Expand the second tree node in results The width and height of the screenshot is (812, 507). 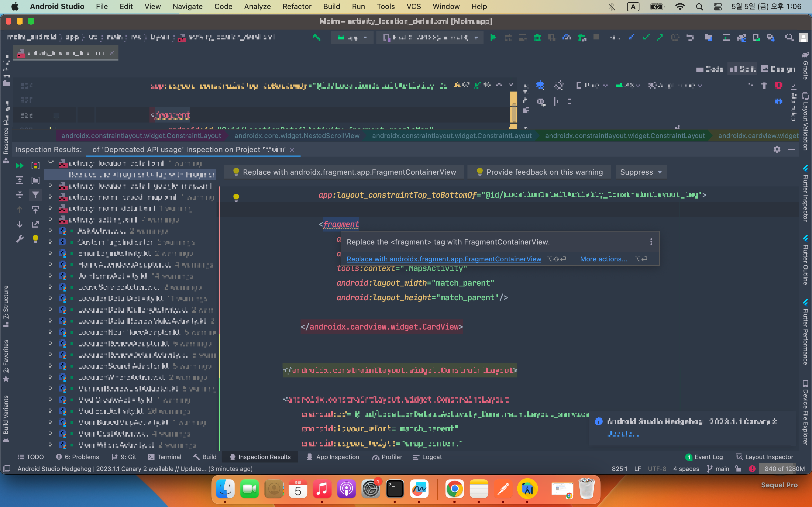[51, 186]
